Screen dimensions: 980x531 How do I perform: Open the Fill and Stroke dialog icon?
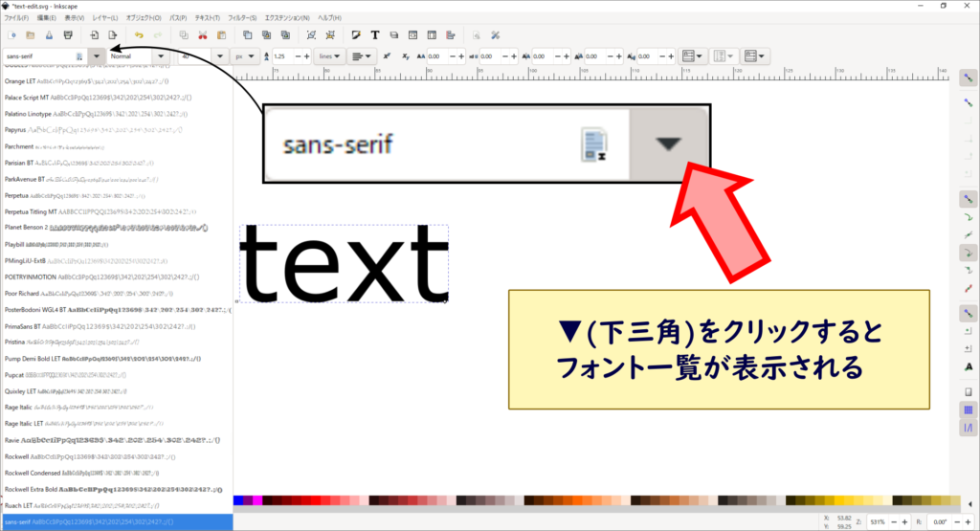click(x=356, y=35)
